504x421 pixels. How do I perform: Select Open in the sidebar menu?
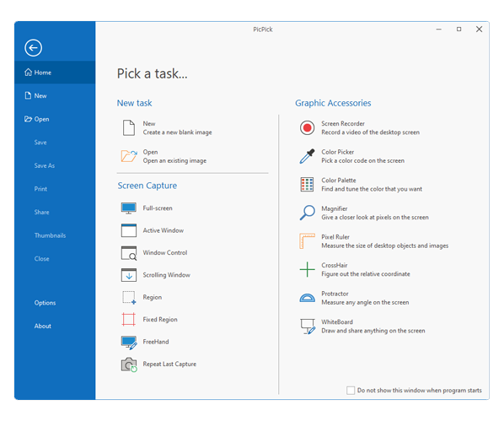pos(55,119)
